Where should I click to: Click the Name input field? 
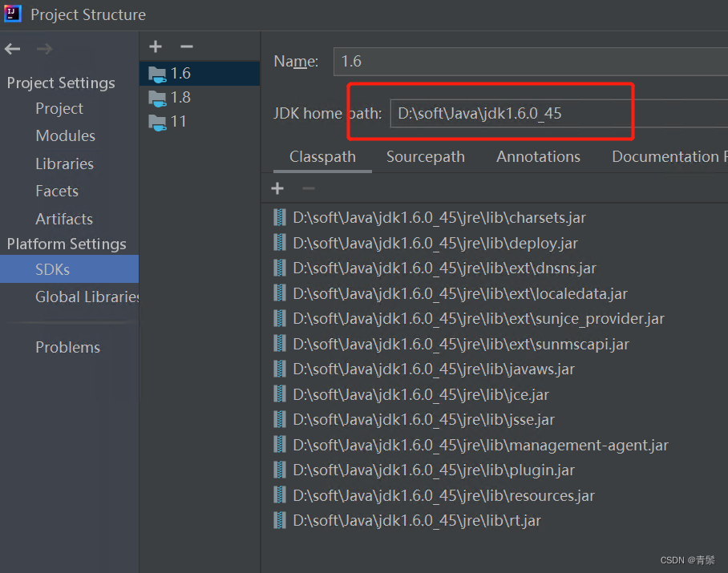coord(531,61)
